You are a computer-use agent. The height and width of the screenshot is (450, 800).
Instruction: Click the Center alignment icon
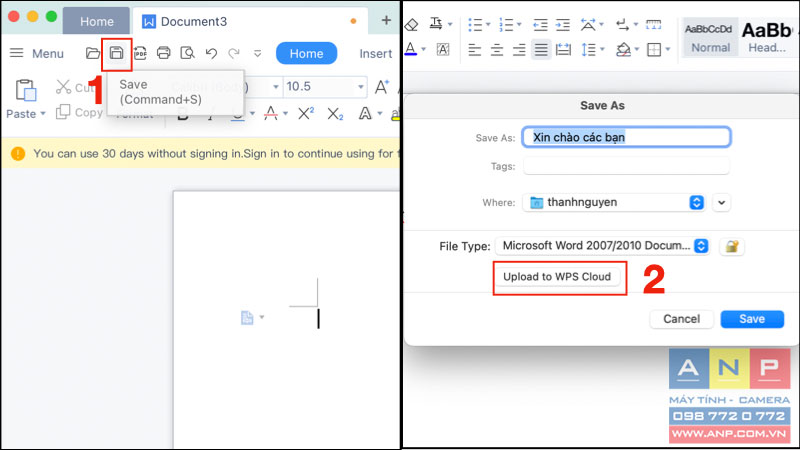pos(496,50)
